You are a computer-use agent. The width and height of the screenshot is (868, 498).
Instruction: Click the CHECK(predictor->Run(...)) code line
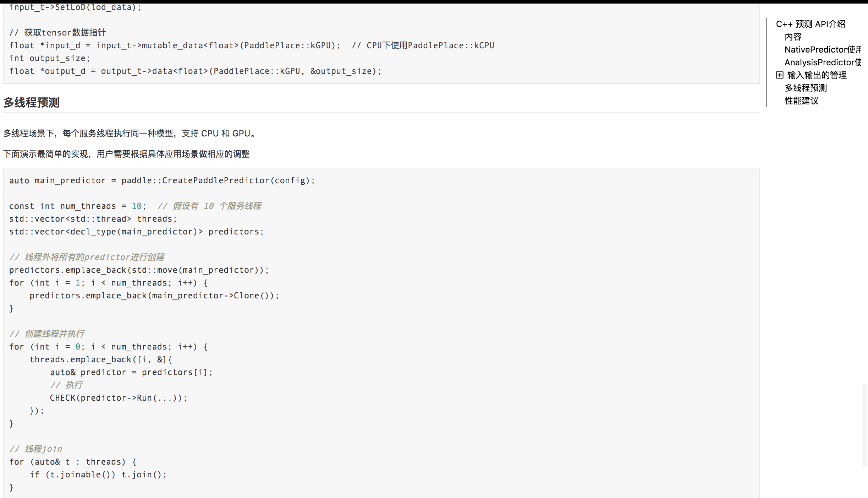coord(118,398)
